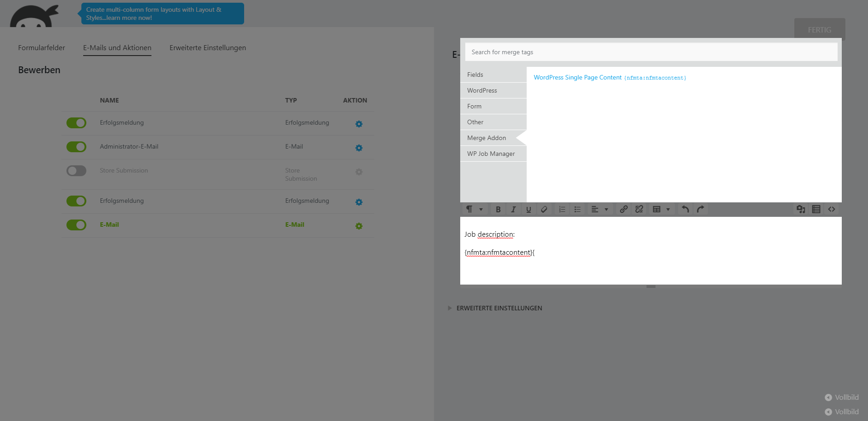Insert WordPress Single Page Content tag
Image resolution: width=868 pixels, height=421 pixels.
pos(610,78)
